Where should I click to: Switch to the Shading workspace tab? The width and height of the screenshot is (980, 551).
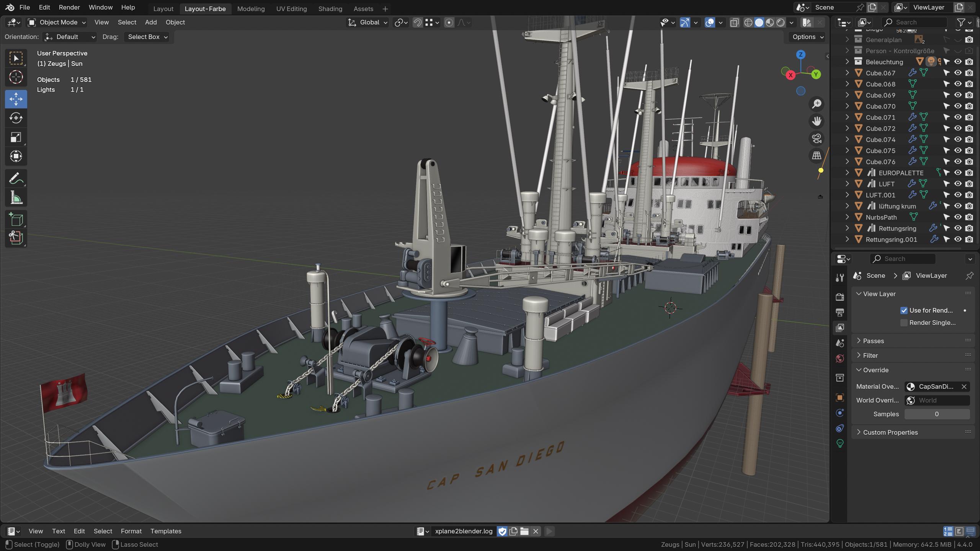(x=330, y=8)
